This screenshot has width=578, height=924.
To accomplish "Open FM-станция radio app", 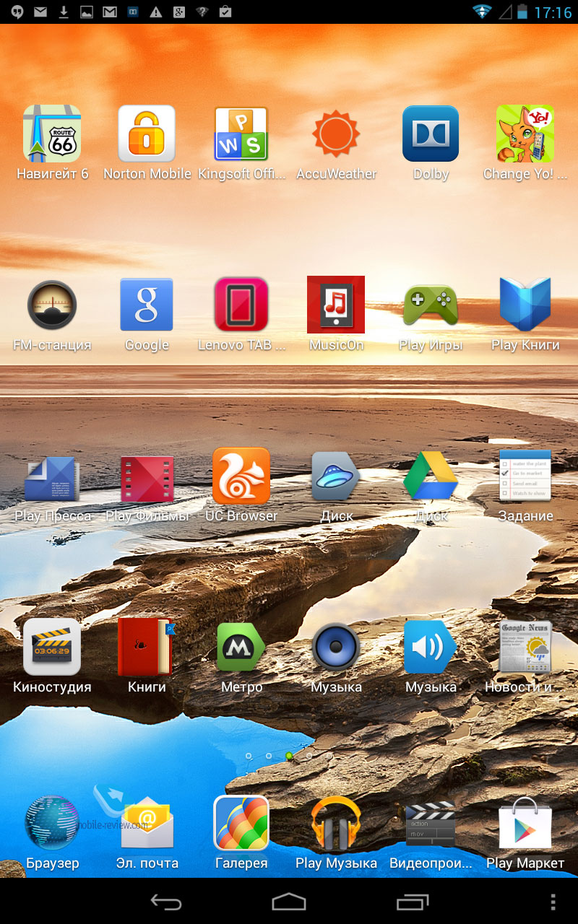I will [52, 305].
